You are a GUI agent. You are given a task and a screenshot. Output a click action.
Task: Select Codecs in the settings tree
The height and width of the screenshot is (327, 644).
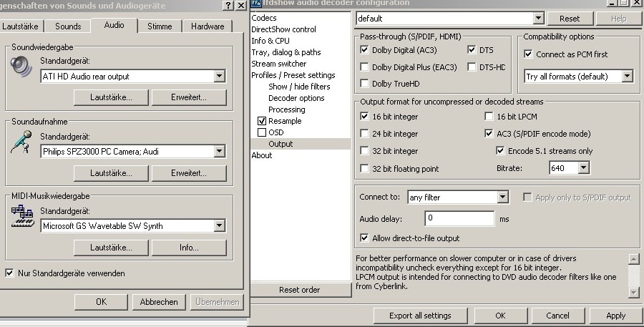[264, 18]
